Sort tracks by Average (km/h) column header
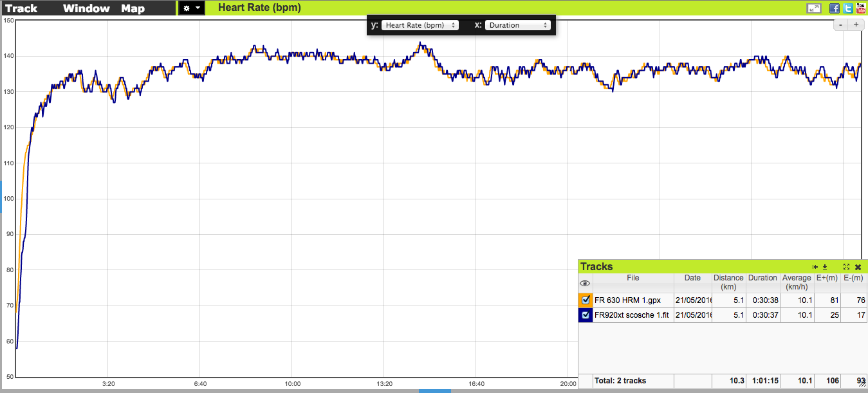 [x=797, y=282]
